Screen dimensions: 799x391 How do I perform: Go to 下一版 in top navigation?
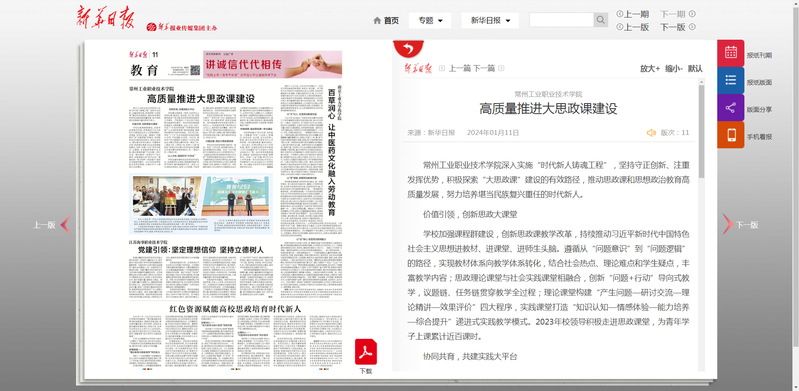pyautogui.click(x=678, y=28)
